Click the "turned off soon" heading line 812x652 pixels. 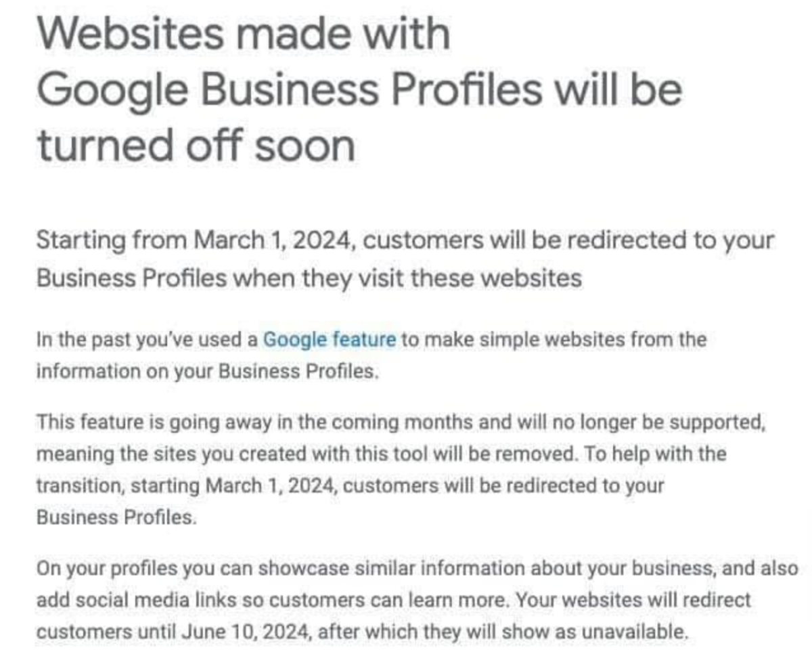coord(196,144)
